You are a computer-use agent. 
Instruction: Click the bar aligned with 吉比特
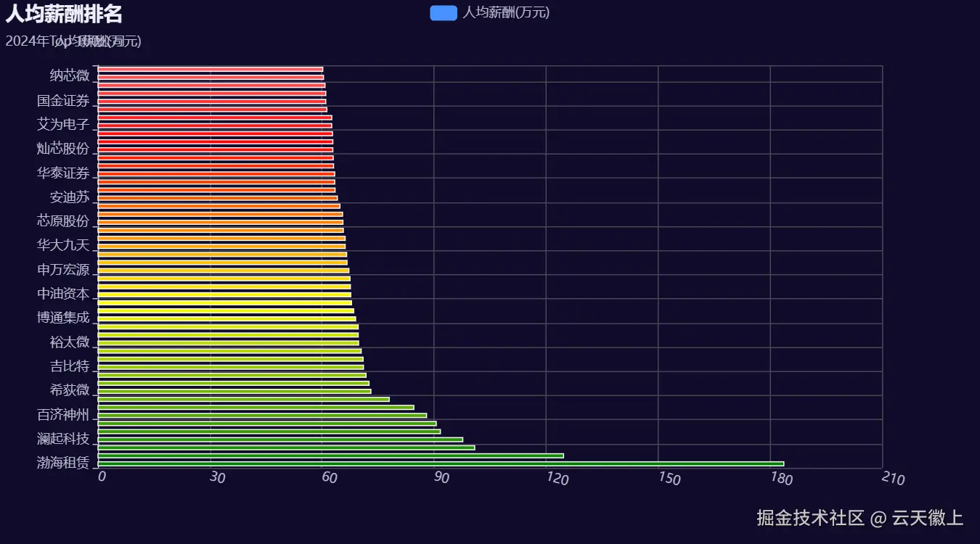point(231,367)
